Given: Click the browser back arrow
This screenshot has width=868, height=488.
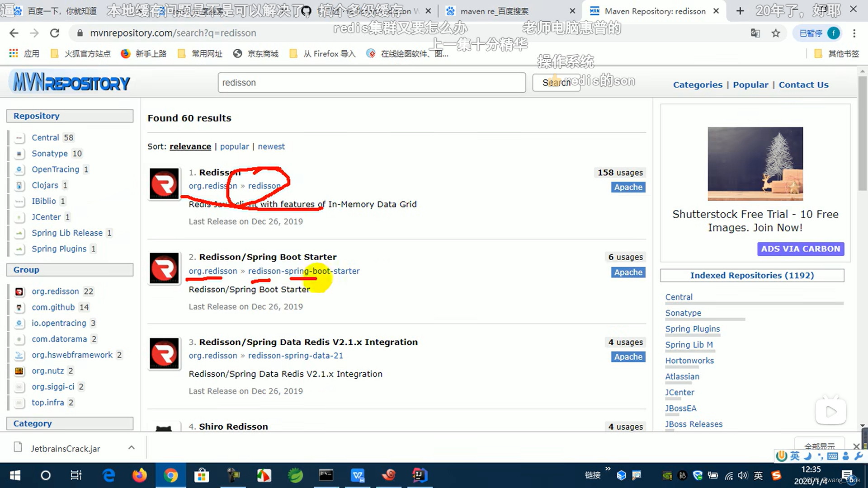Looking at the screenshot, I should pos(14,33).
